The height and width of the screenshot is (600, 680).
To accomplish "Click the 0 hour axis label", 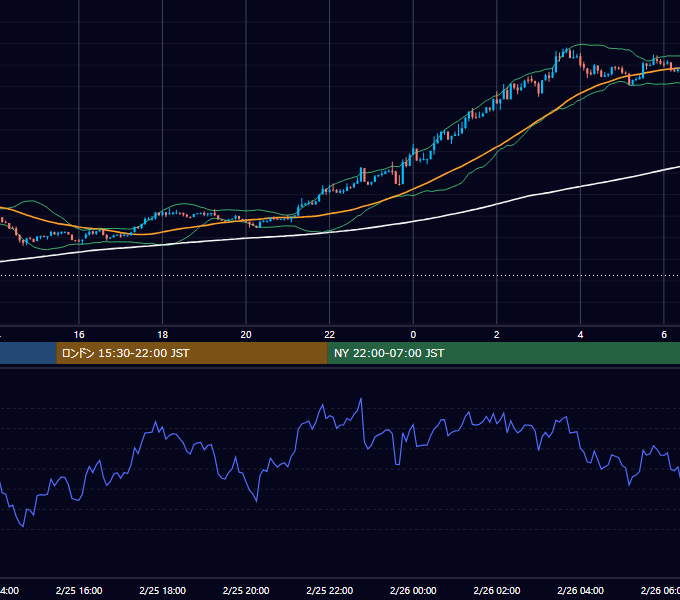I will coord(413,335).
